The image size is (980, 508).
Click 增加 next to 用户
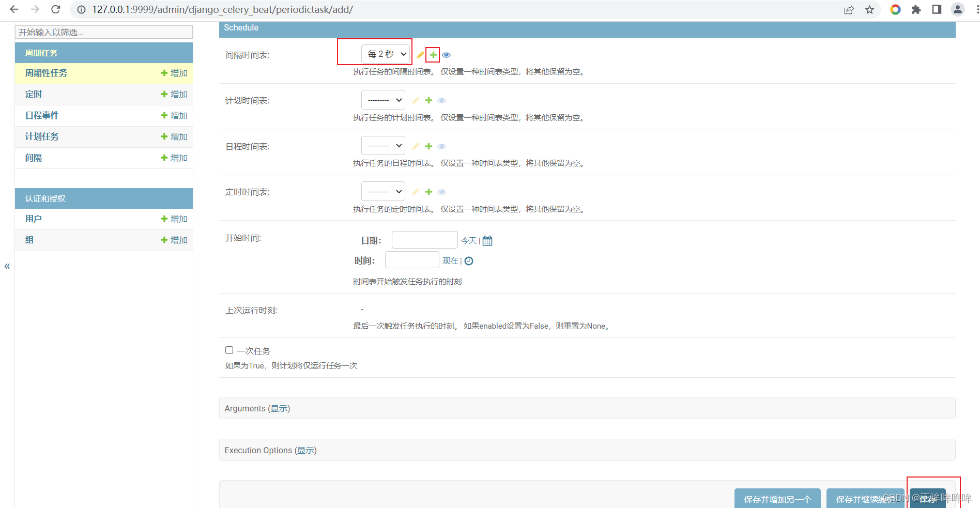174,219
